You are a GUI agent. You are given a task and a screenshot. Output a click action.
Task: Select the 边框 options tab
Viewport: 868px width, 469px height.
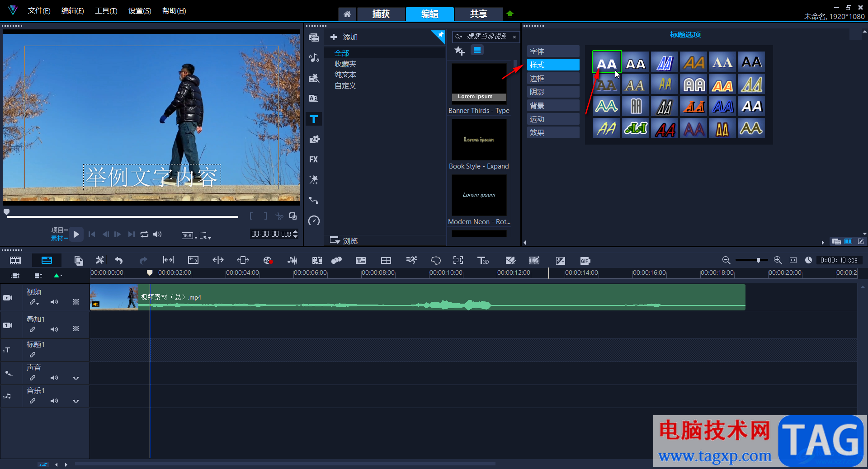553,78
